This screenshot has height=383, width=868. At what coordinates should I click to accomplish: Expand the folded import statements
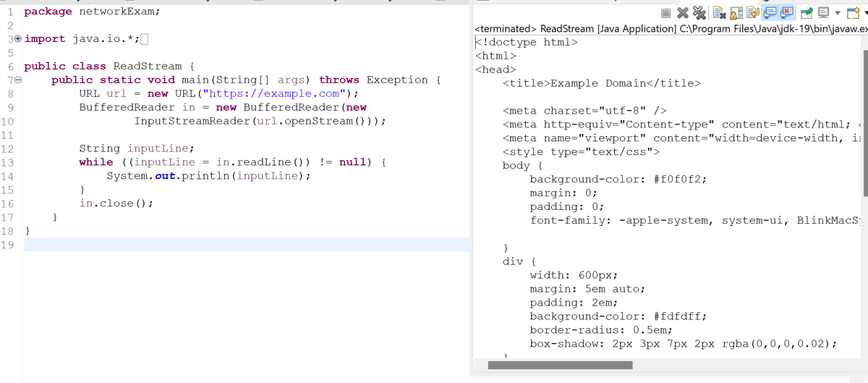point(17,39)
